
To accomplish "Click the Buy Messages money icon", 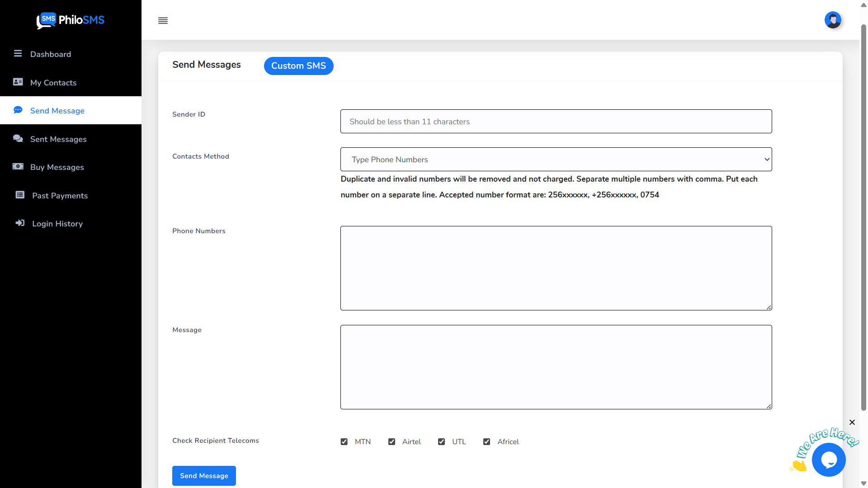I will [x=18, y=167].
